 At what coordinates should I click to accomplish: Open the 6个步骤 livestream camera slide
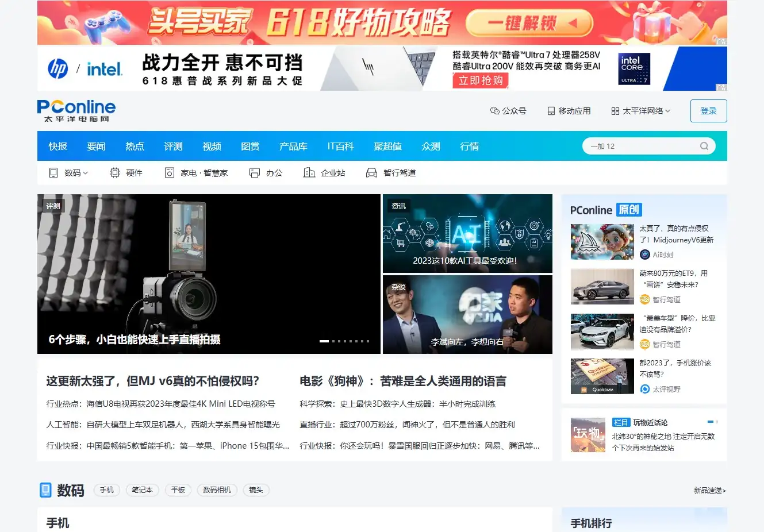point(209,273)
